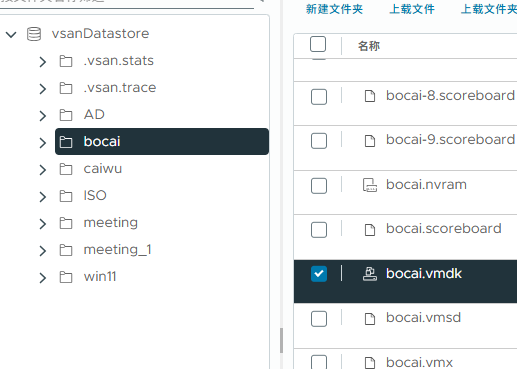
Task: Select the .vsan.trace tree label
Action: (120, 88)
